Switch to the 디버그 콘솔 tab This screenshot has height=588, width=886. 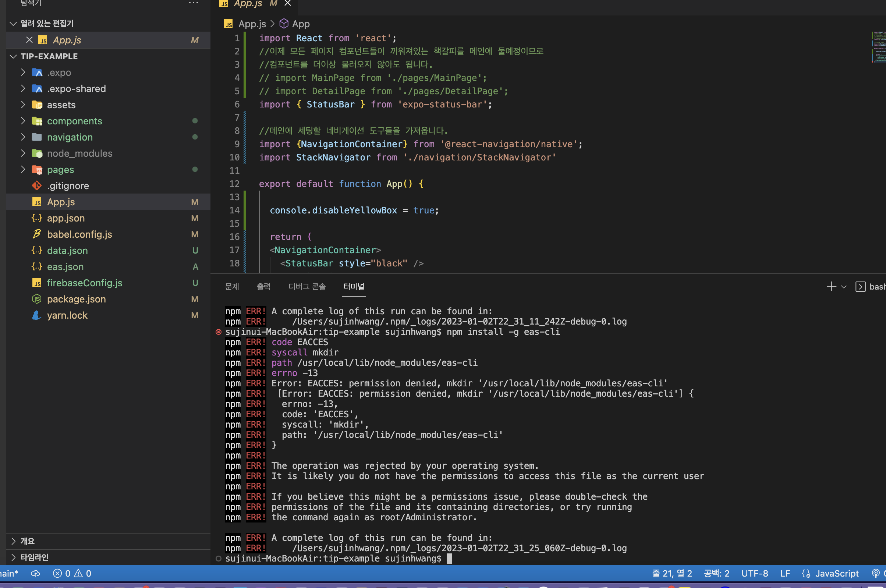coord(307,287)
